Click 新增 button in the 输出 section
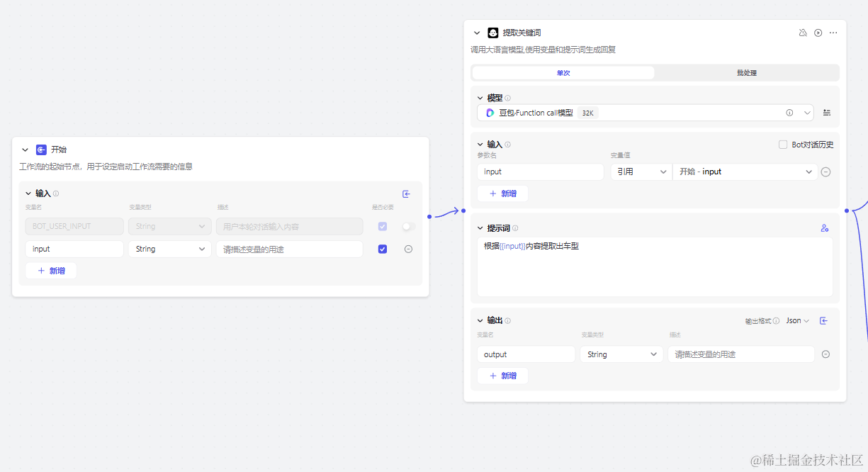The height and width of the screenshot is (472, 868). click(x=502, y=376)
